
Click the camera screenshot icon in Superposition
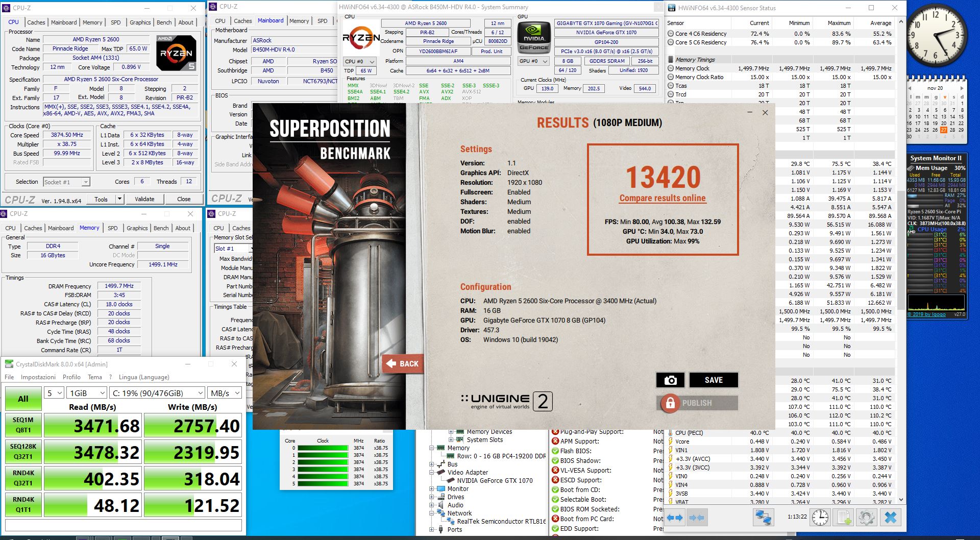[x=670, y=380]
